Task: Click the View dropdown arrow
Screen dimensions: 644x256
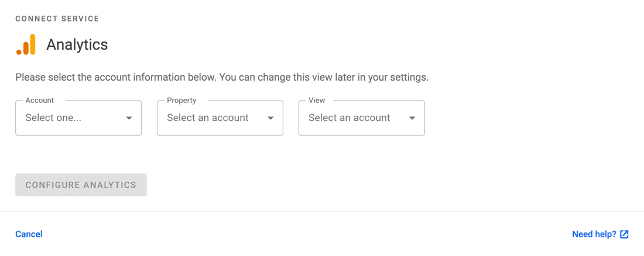Action: click(412, 118)
